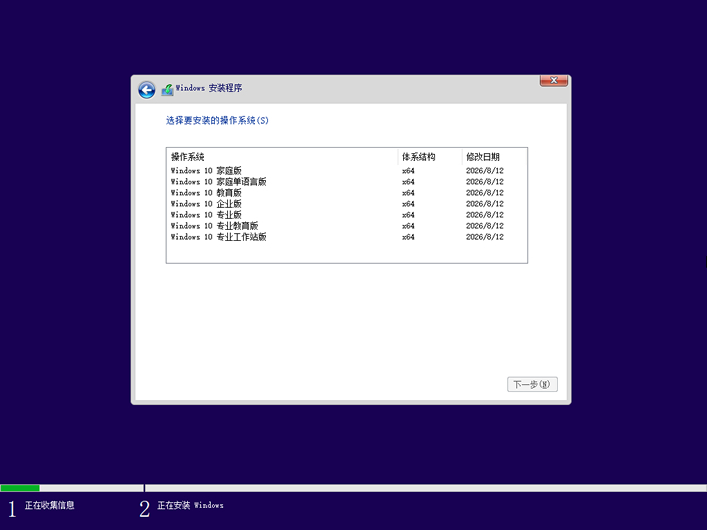This screenshot has width=707, height=530.
Task: Click the 选择要安装的操作系统(S) label
Action: coord(217,120)
